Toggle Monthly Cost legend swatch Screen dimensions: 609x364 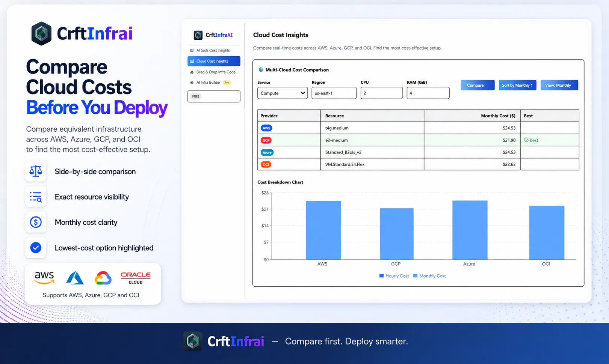[x=416, y=276]
